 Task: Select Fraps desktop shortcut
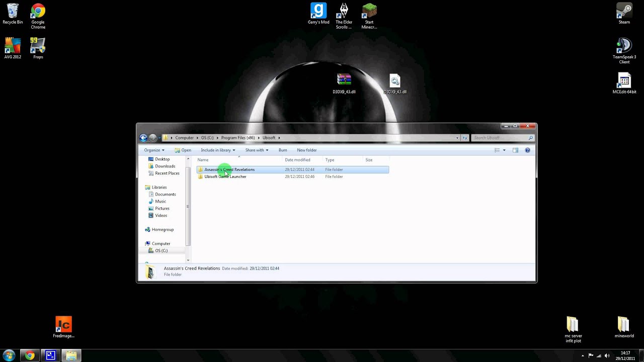point(38,48)
